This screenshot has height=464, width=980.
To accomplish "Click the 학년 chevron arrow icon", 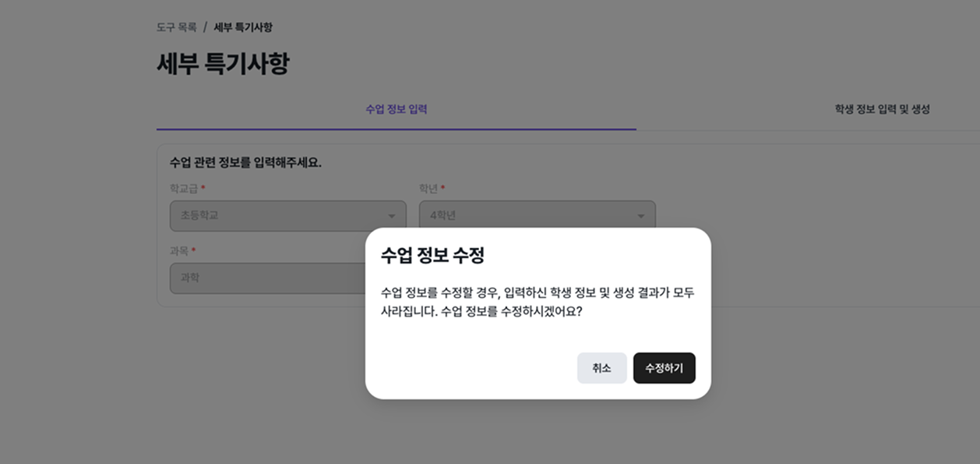I will coord(640,216).
